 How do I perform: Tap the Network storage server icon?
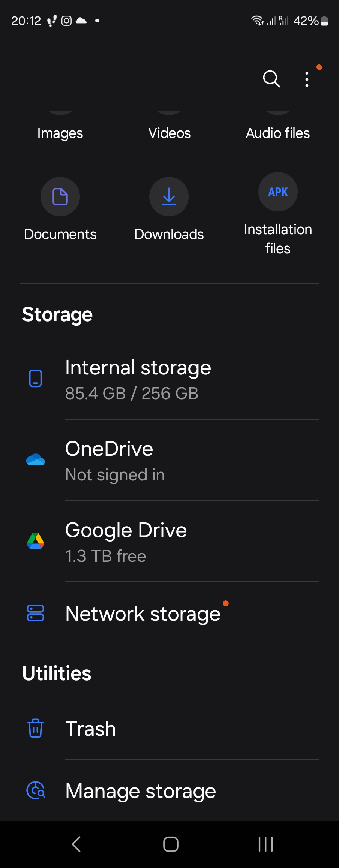pos(36,613)
